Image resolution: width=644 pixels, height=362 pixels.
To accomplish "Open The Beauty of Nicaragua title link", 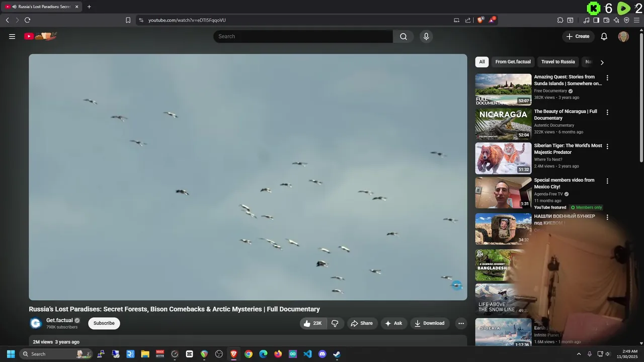I will [x=566, y=115].
